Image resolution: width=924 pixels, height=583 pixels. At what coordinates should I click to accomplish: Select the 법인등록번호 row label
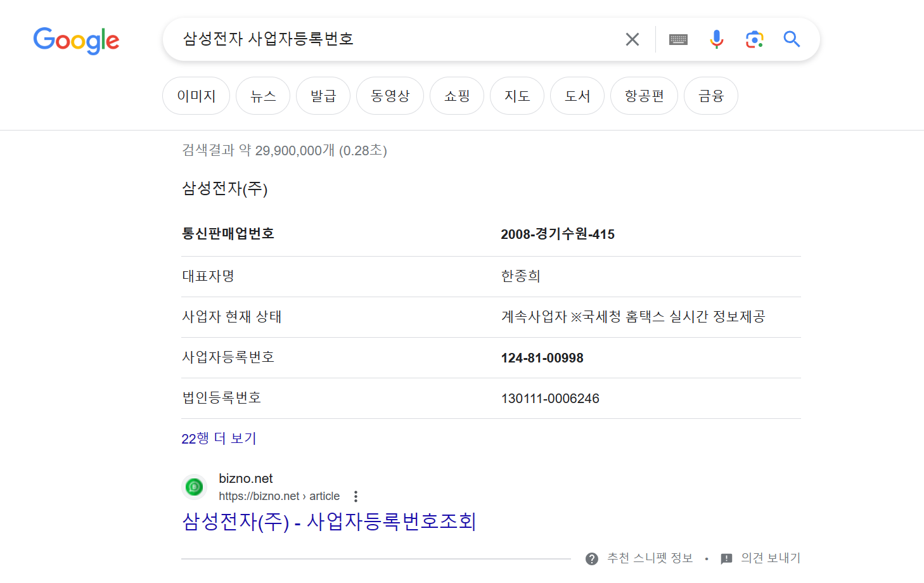pyautogui.click(x=222, y=398)
